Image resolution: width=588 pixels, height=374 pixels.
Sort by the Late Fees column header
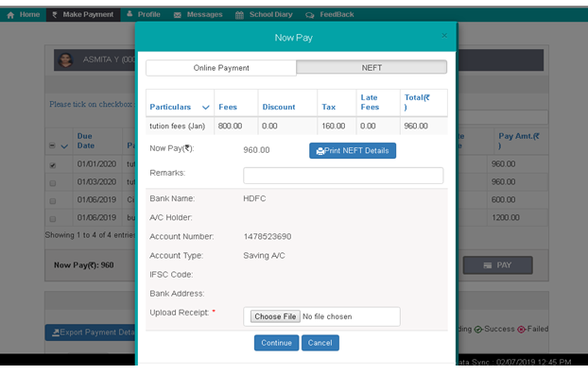tap(370, 102)
